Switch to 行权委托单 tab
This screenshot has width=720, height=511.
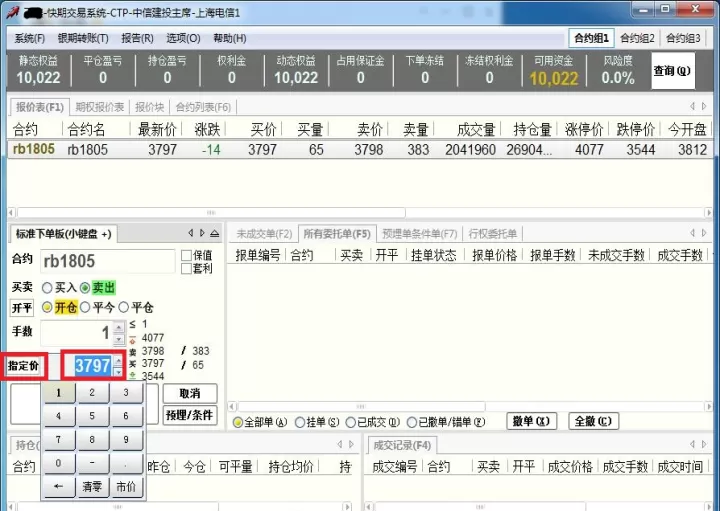[x=493, y=234]
